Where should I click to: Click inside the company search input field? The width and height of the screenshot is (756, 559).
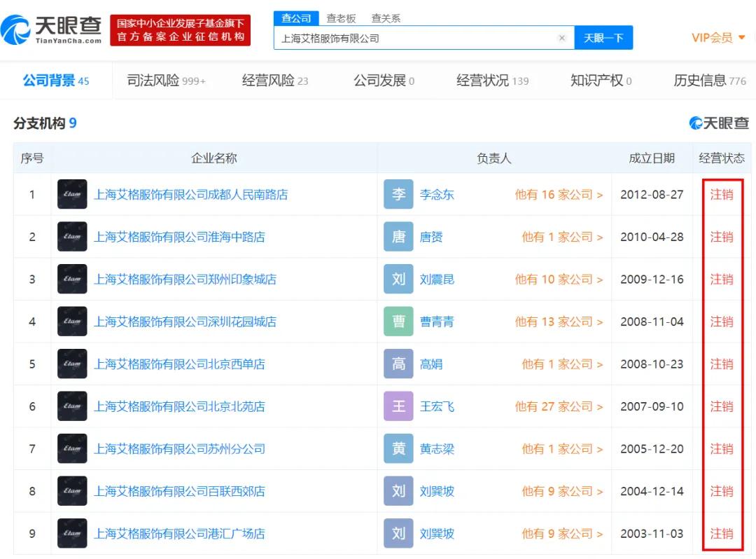click(x=420, y=39)
